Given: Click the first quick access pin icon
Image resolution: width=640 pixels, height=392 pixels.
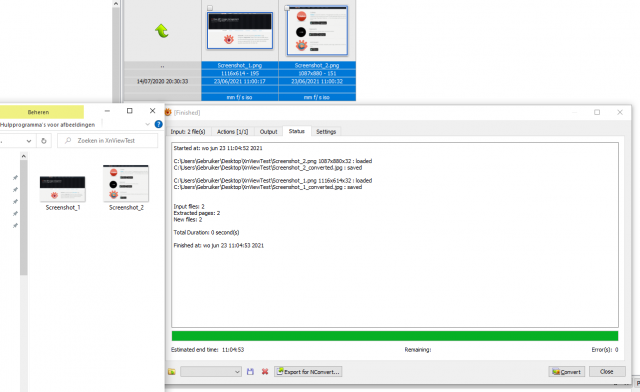Looking at the screenshot, I should pos(15,178).
